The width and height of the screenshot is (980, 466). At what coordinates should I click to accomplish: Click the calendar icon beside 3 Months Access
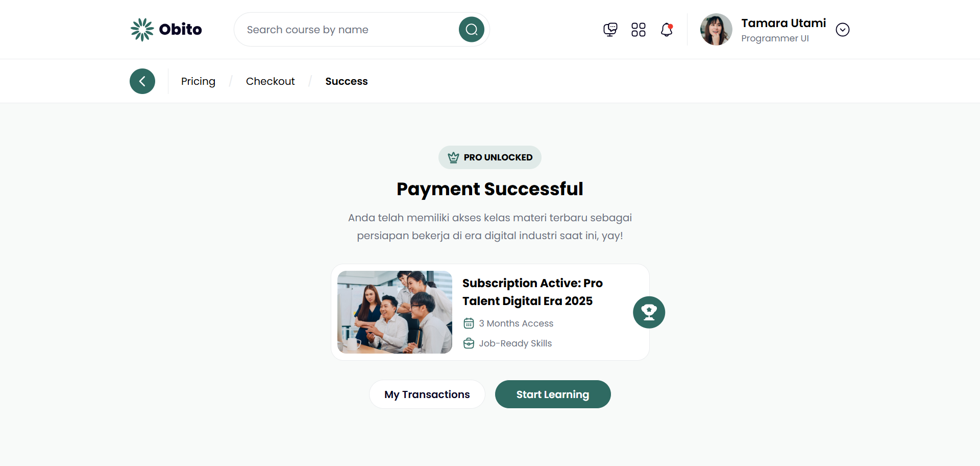pos(469,323)
